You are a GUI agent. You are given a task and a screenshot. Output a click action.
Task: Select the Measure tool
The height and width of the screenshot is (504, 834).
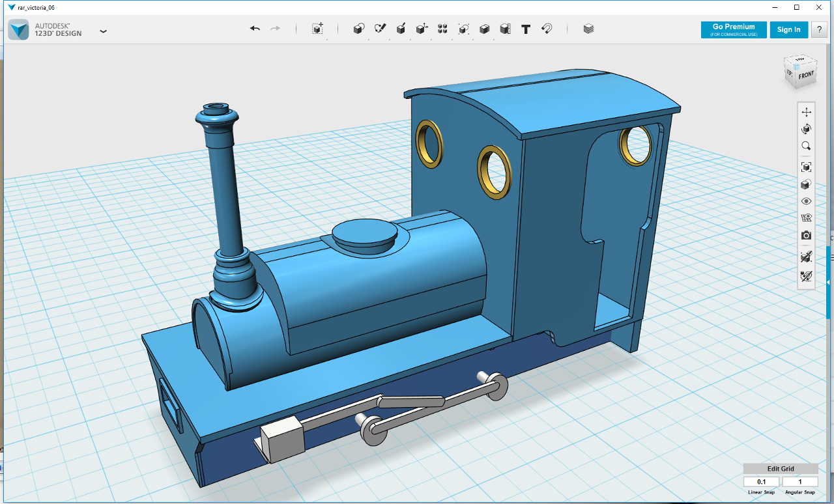tap(505, 29)
